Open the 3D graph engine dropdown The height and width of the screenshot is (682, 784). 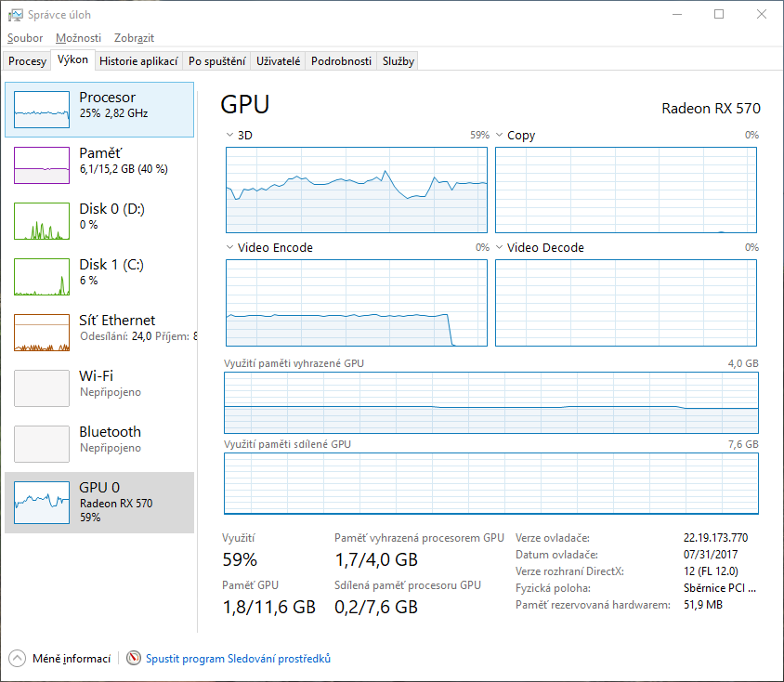click(x=230, y=136)
